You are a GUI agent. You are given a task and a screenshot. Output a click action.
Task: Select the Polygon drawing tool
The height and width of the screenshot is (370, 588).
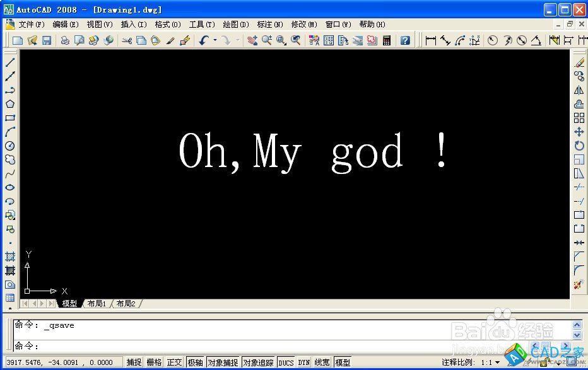10,104
